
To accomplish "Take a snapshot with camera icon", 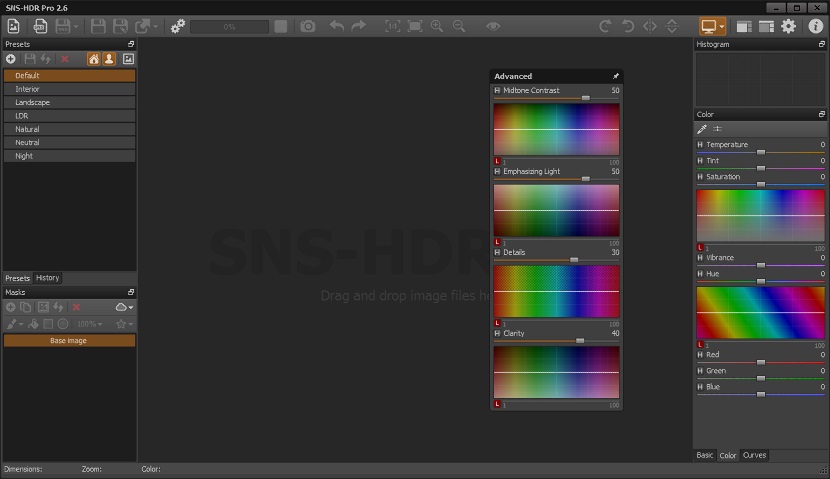I will [x=308, y=26].
